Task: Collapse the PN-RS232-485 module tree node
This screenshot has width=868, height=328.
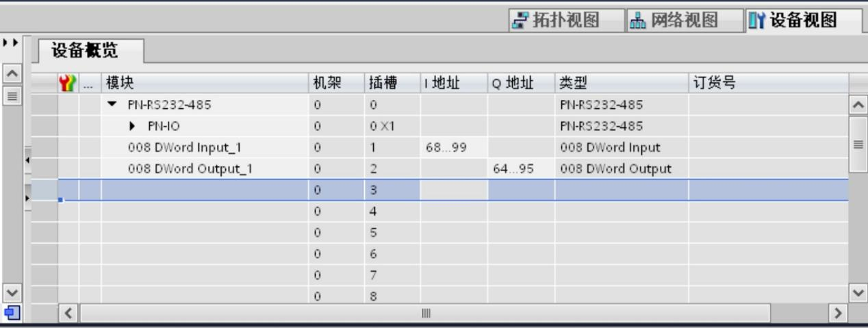Action: 112,105
